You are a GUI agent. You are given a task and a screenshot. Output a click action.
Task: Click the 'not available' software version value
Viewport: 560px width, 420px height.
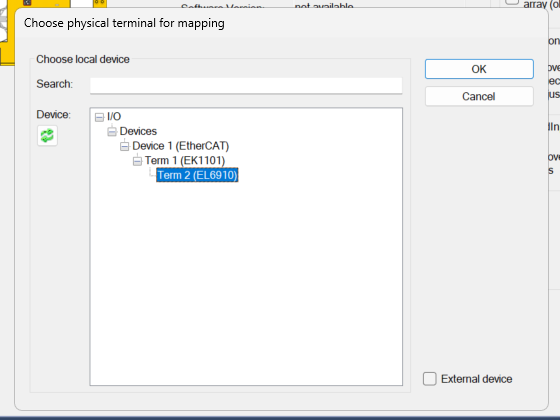pos(324,6)
